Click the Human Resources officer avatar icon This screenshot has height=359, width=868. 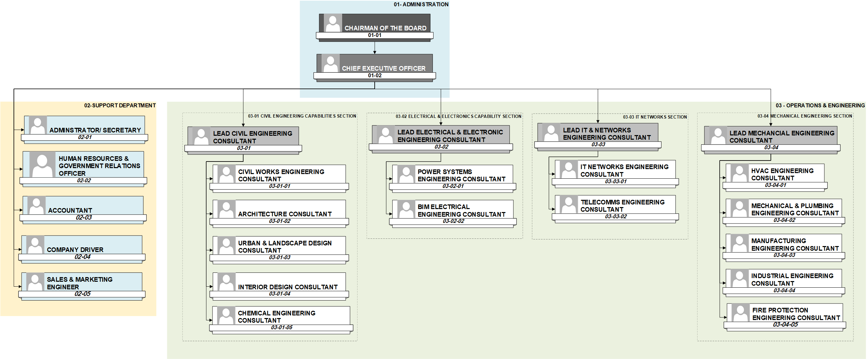tap(42, 165)
